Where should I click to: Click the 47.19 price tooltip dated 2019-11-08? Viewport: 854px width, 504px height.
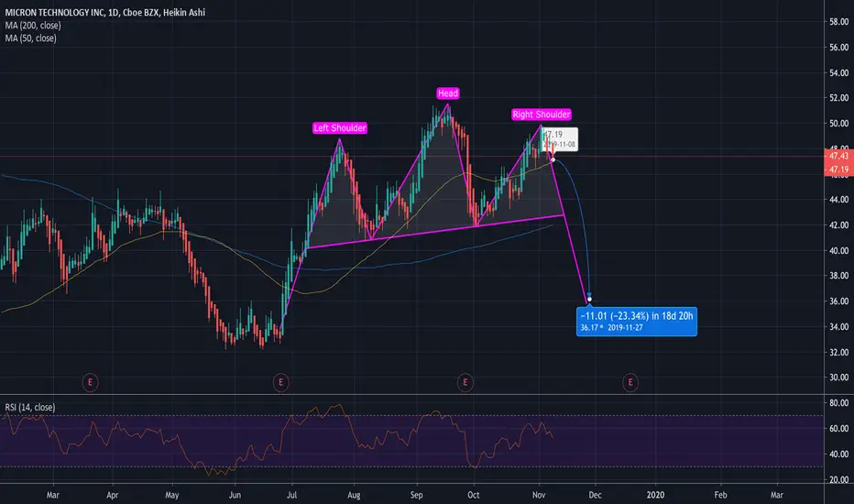point(560,139)
